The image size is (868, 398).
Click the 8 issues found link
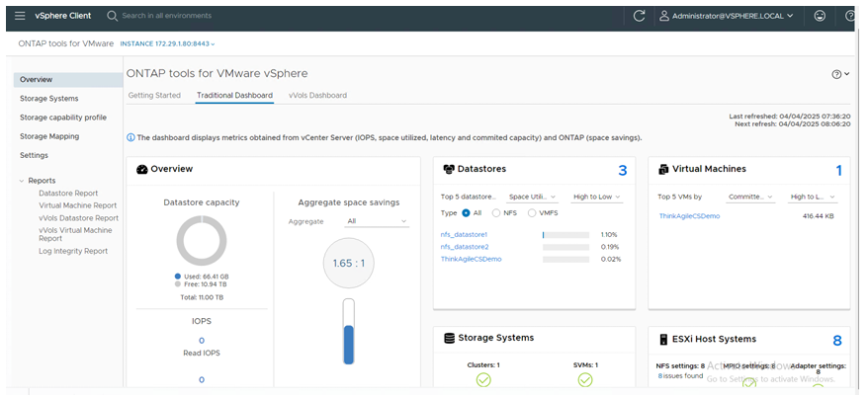click(680, 376)
